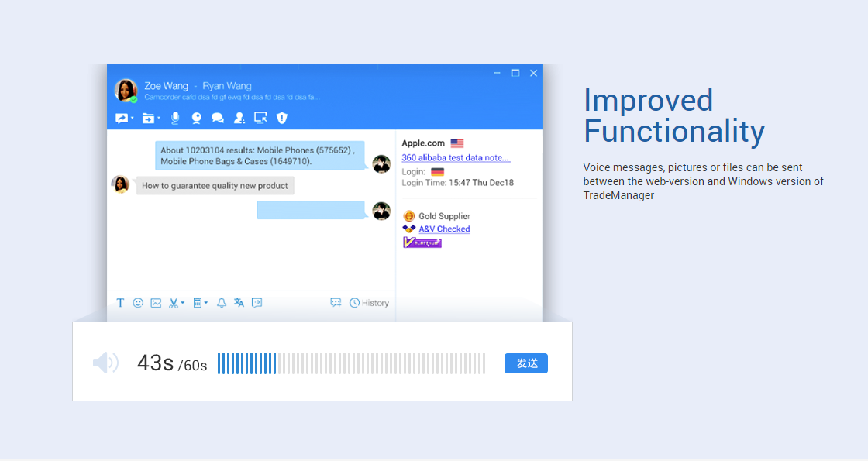This screenshot has width=868, height=461.
Task: Click the 43s recording time text
Action: (x=156, y=363)
